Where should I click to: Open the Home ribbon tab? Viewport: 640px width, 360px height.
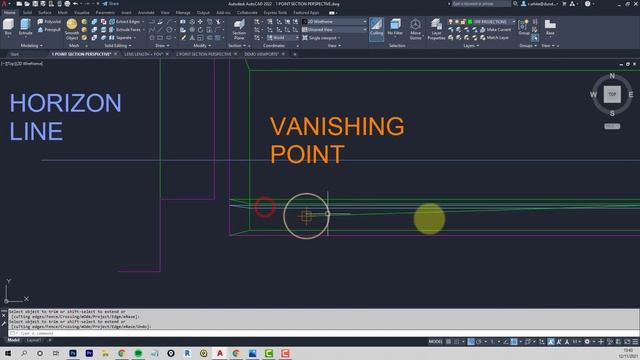9,13
